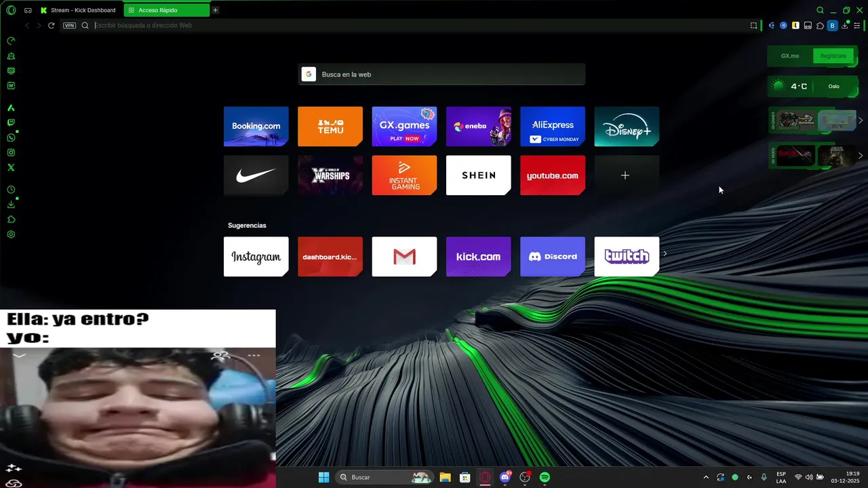Open the Twitch suggestion tile
This screenshot has width=868, height=488.
click(x=627, y=257)
